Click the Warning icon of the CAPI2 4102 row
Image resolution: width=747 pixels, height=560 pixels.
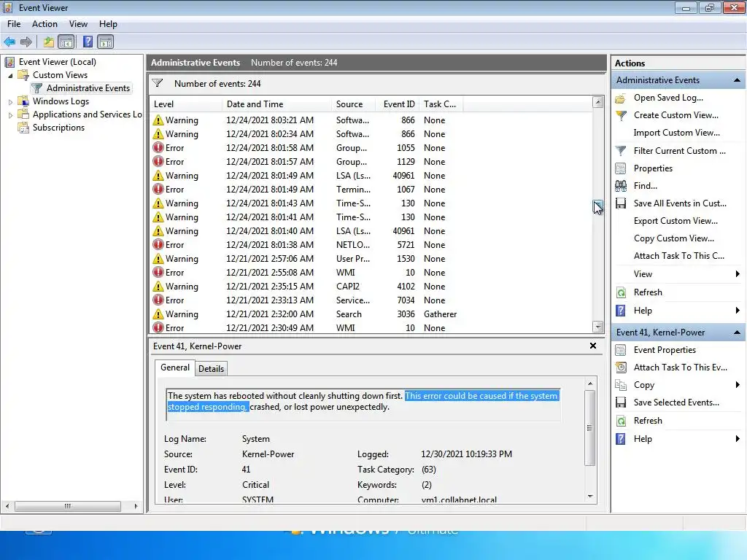tap(158, 286)
